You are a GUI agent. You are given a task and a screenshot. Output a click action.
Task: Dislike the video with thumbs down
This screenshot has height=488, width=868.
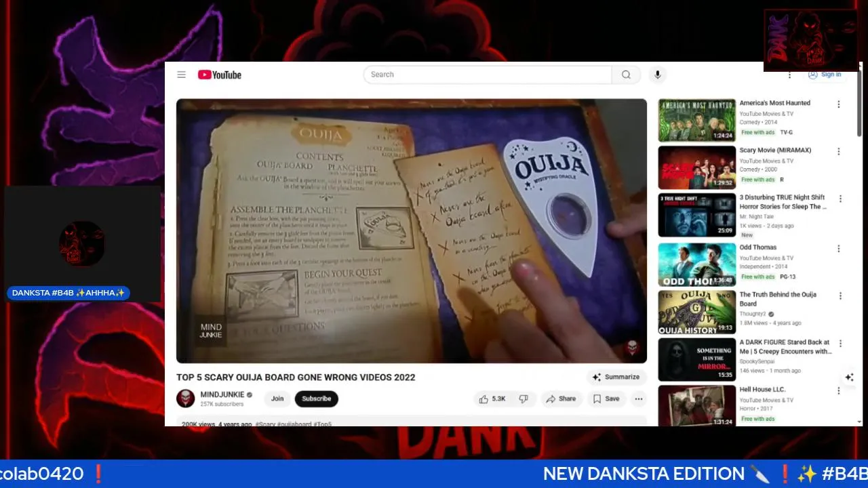524,399
